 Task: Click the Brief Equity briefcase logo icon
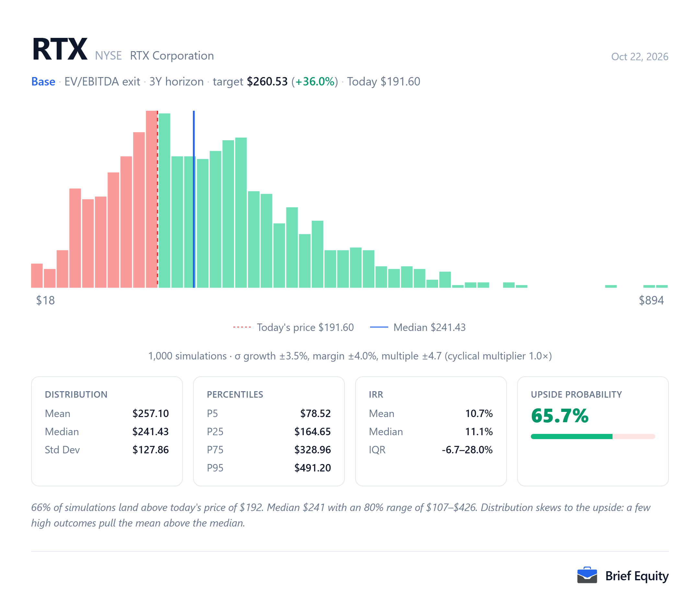(x=587, y=575)
